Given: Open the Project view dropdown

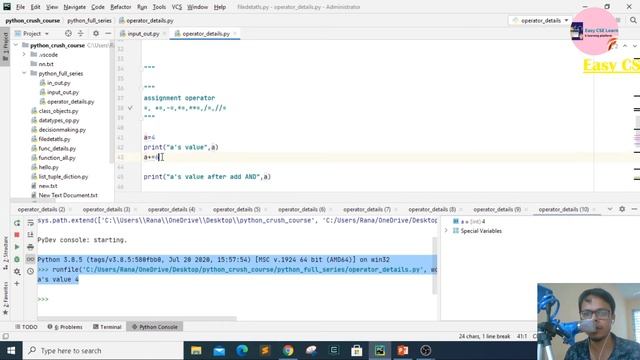Looking at the screenshot, I should click(32, 33).
